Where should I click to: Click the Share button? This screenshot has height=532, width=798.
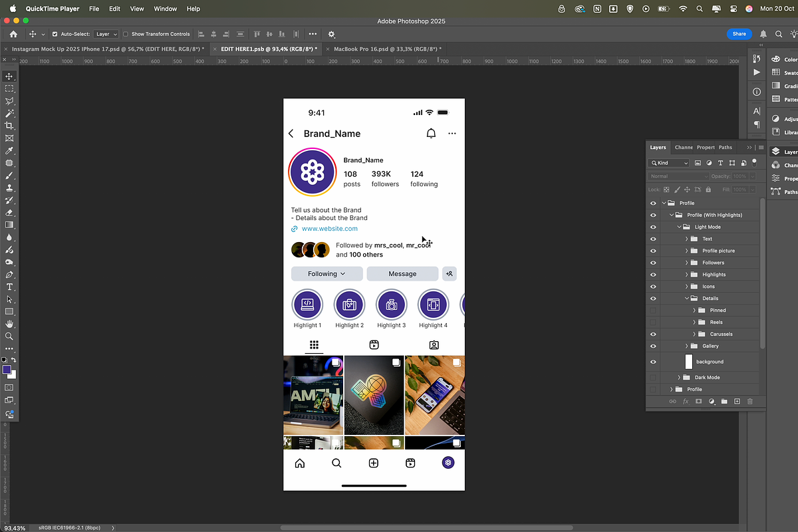(739, 34)
